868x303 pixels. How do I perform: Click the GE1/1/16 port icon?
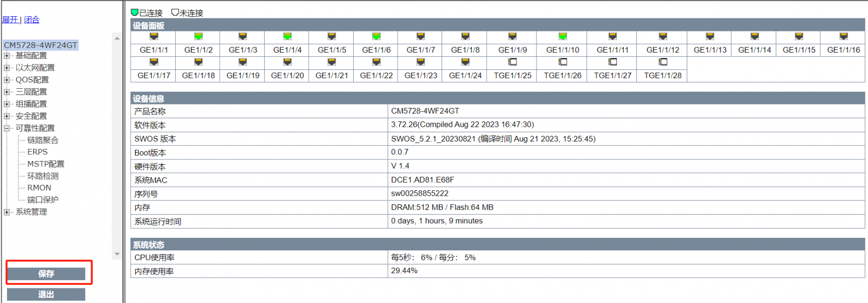(x=843, y=37)
